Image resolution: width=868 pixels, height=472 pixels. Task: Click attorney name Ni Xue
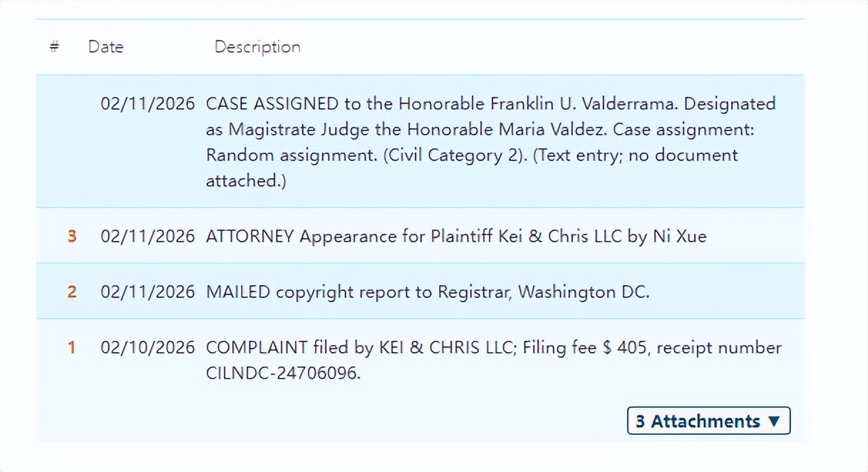pos(679,236)
